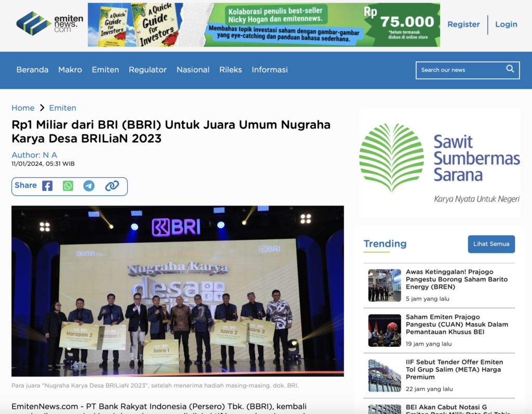Share article via Telegram
Viewport: 532px width, 414px height.
pyautogui.click(x=89, y=186)
